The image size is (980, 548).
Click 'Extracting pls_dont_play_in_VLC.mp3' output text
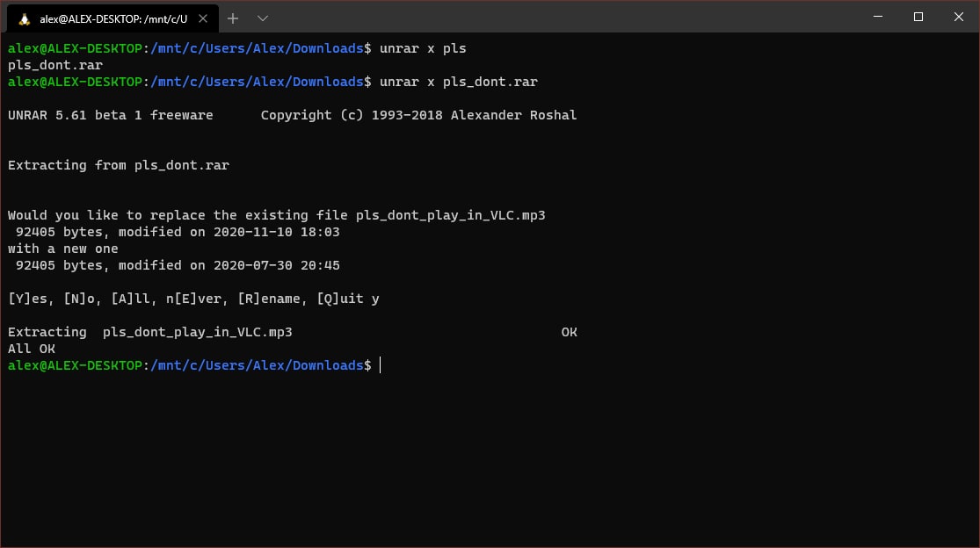(x=150, y=332)
